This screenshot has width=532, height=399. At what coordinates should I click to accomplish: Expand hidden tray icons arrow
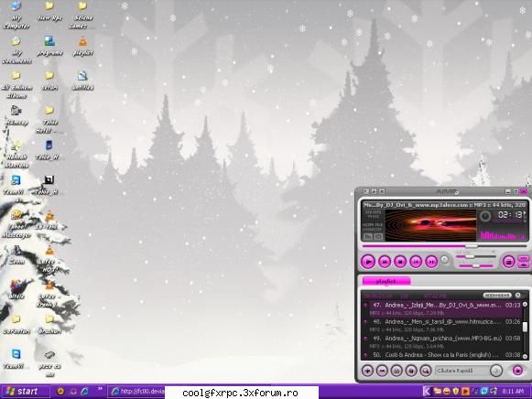427,392
